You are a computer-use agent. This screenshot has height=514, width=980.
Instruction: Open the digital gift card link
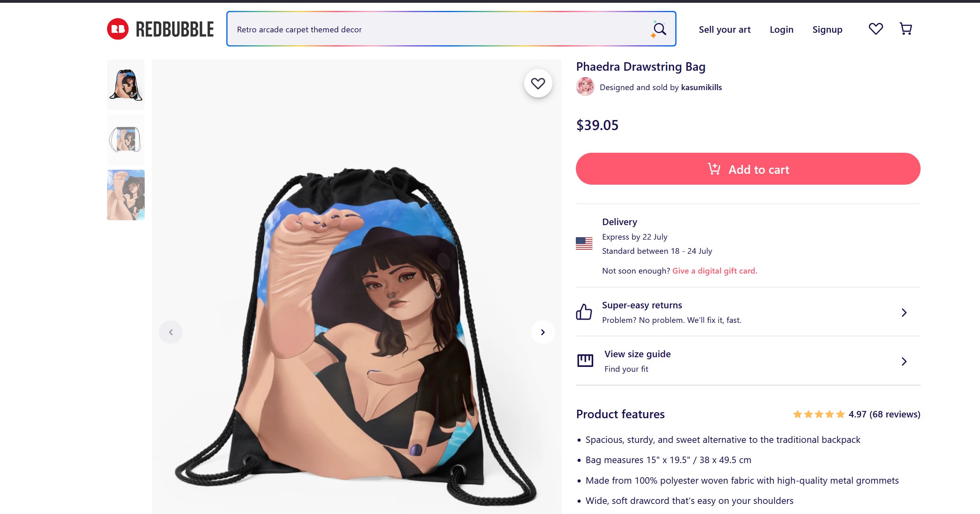tap(714, 271)
